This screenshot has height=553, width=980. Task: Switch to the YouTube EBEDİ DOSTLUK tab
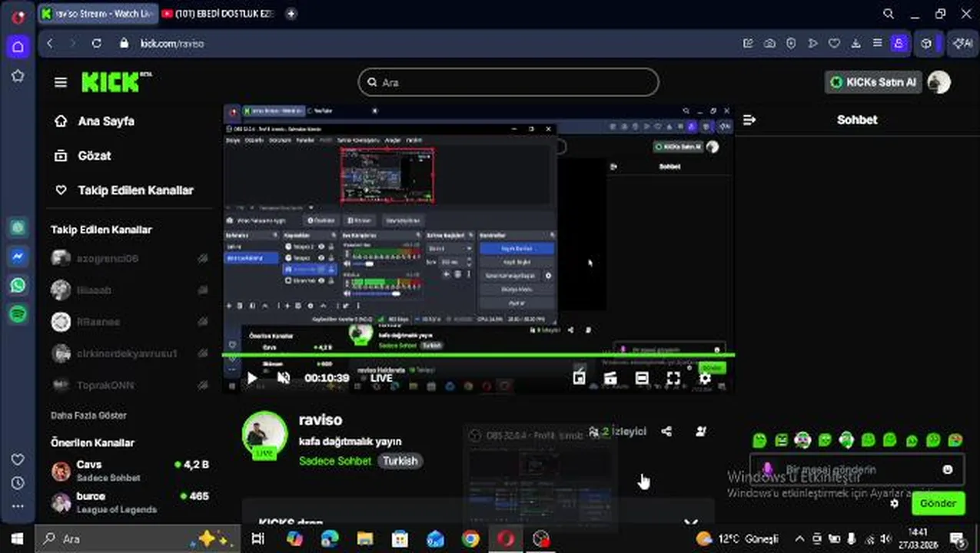(x=218, y=14)
